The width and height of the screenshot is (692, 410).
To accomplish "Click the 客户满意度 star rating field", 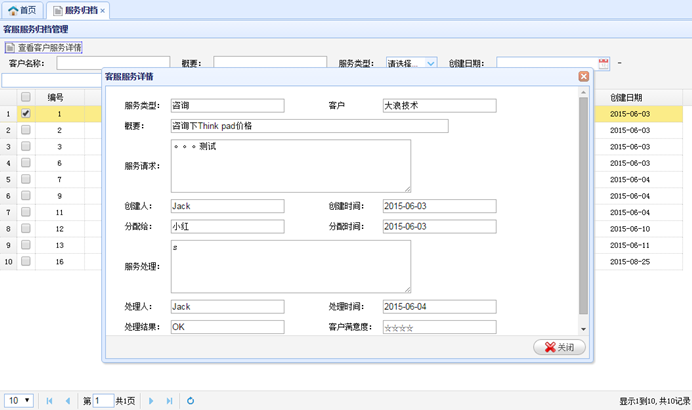I will point(440,327).
